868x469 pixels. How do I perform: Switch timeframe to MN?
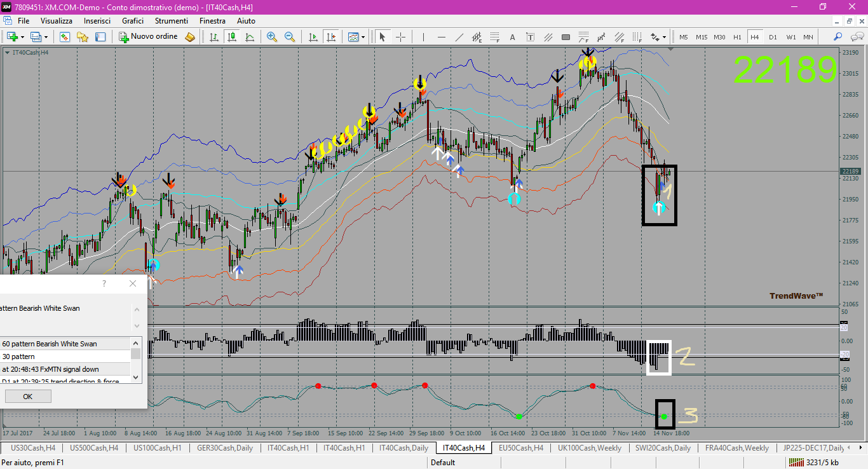coord(808,37)
